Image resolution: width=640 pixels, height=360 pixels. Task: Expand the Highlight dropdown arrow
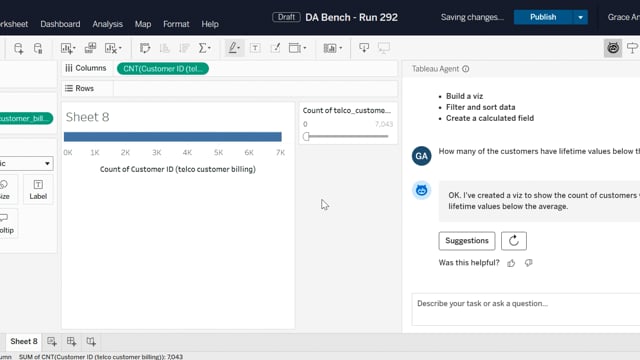coord(239,48)
